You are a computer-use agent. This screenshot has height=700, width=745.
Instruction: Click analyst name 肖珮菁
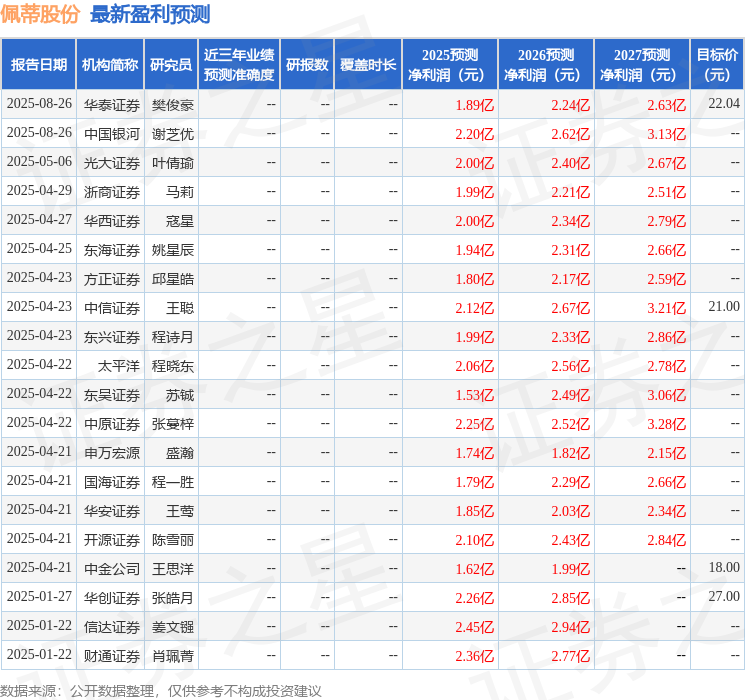[173, 656]
